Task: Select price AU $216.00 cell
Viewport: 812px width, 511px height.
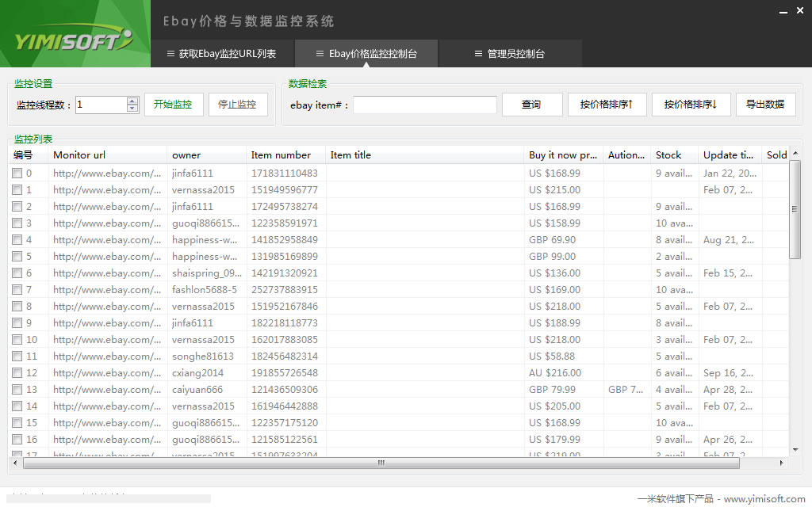Action: (555, 373)
